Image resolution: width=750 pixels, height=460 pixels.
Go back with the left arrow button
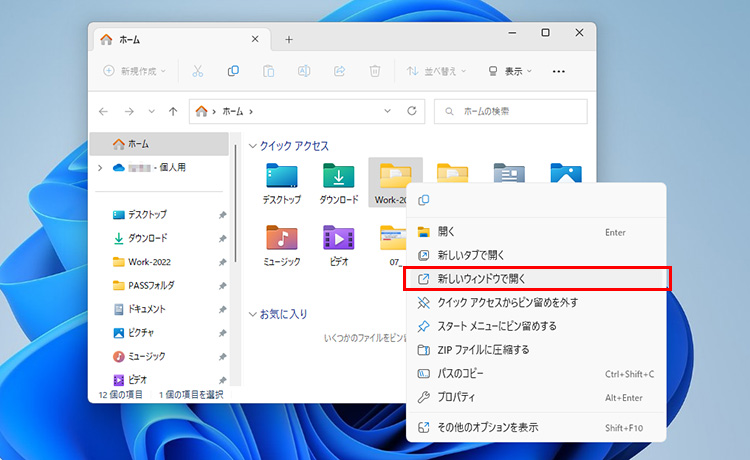103,111
